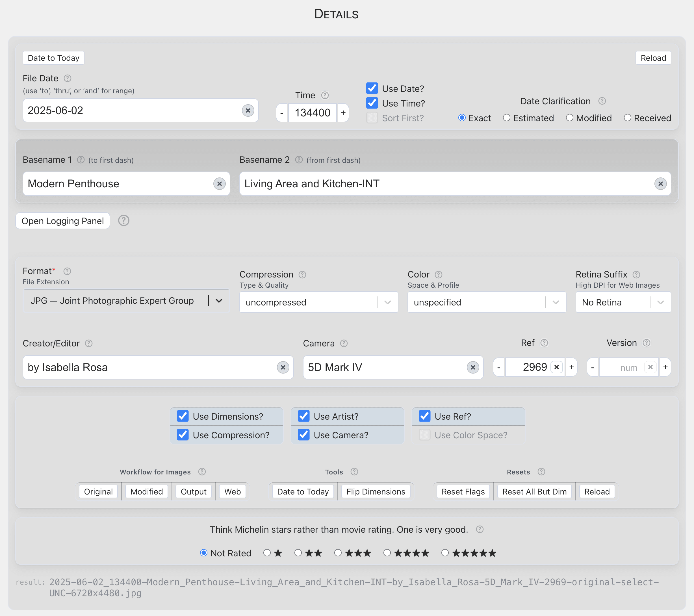Disable Use Dimensions? option
The width and height of the screenshot is (694, 616).
[183, 416]
